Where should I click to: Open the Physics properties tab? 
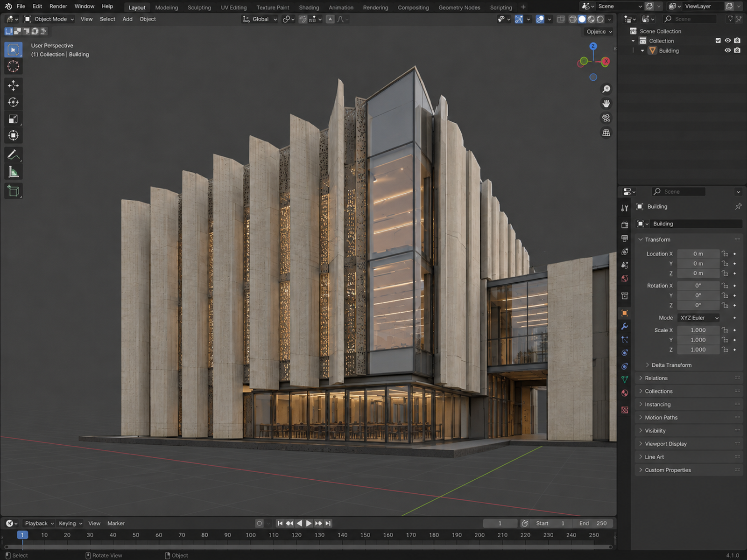tap(625, 353)
